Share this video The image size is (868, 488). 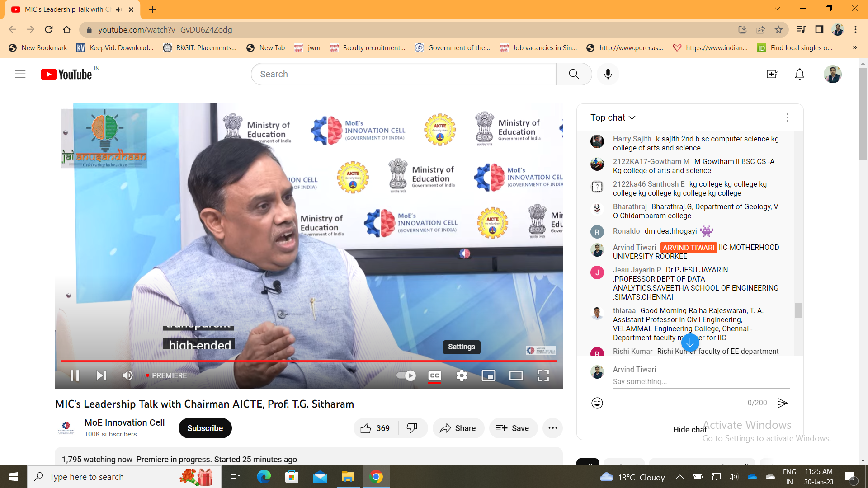coord(458,428)
